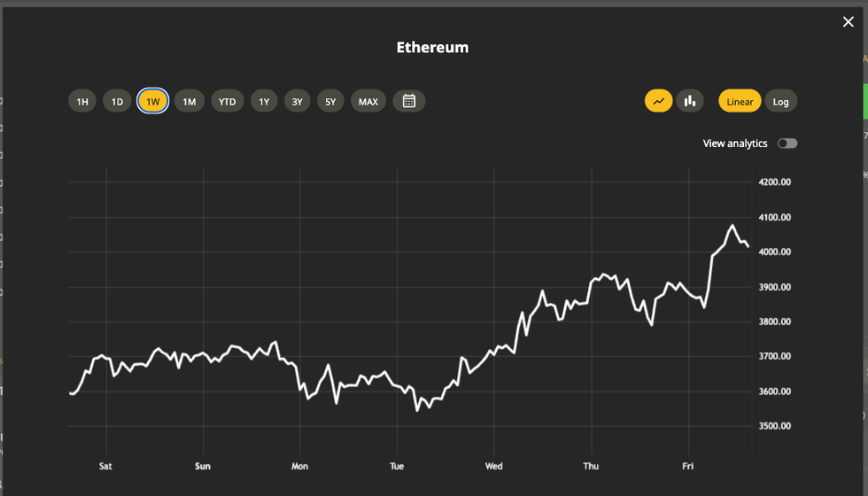Close the Ethereum chart dialog

[848, 22]
